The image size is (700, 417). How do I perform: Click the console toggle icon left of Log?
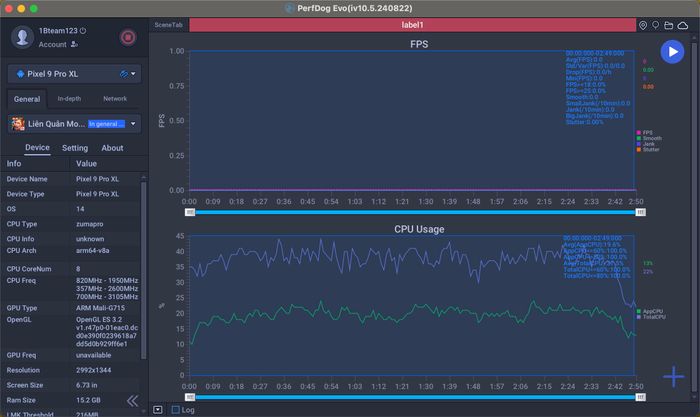pyautogui.click(x=158, y=409)
